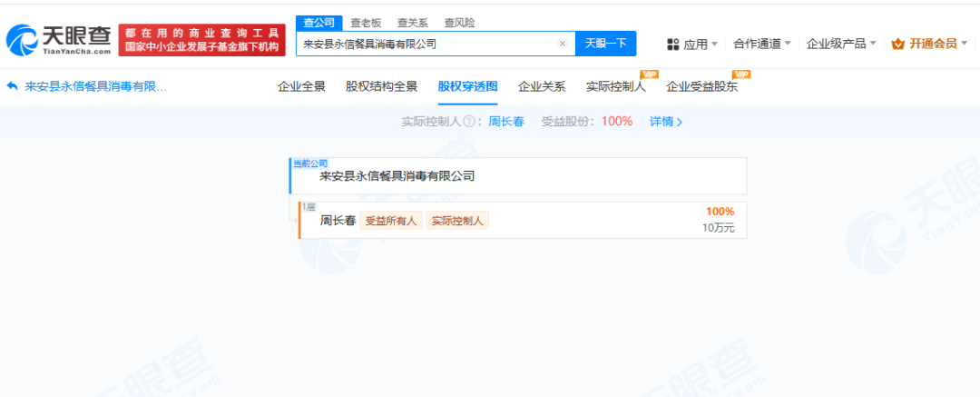Collapse the level 1 branch connector on the tree
Viewport: 980px width, 397px height.
(x=294, y=219)
